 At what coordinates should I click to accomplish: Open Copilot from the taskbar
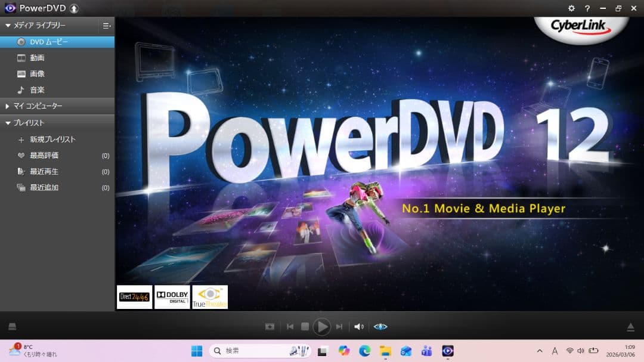(344, 351)
